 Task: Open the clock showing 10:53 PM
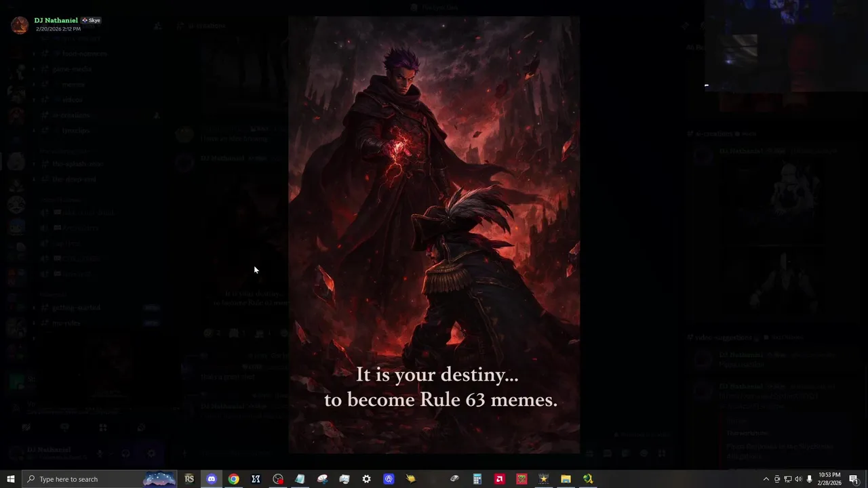point(829,479)
